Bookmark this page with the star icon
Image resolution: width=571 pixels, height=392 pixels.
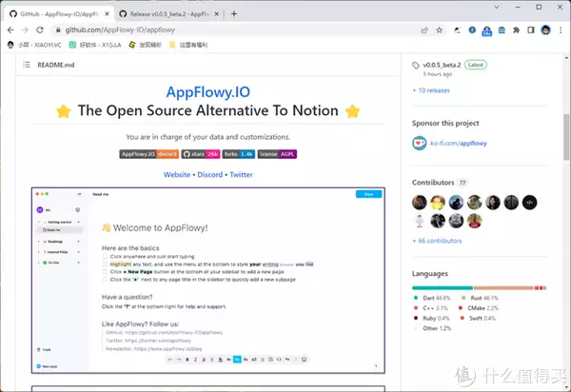(x=439, y=30)
